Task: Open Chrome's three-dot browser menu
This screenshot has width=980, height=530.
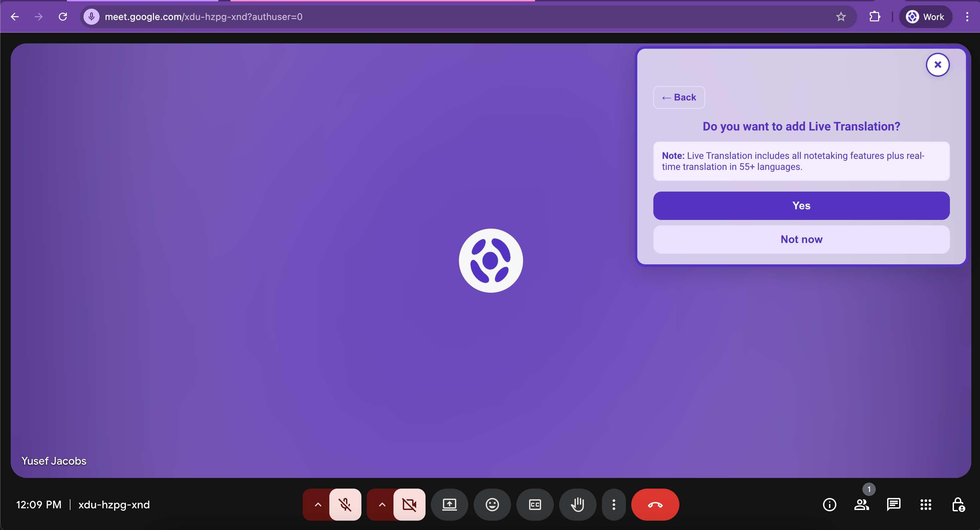Action: (x=967, y=17)
